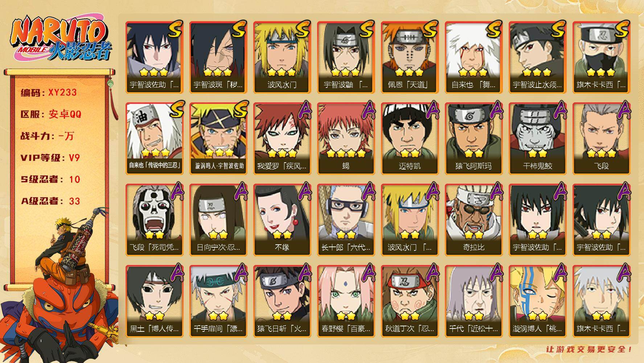
Task: Open the 不缘 A-rank card
Action: click(282, 220)
